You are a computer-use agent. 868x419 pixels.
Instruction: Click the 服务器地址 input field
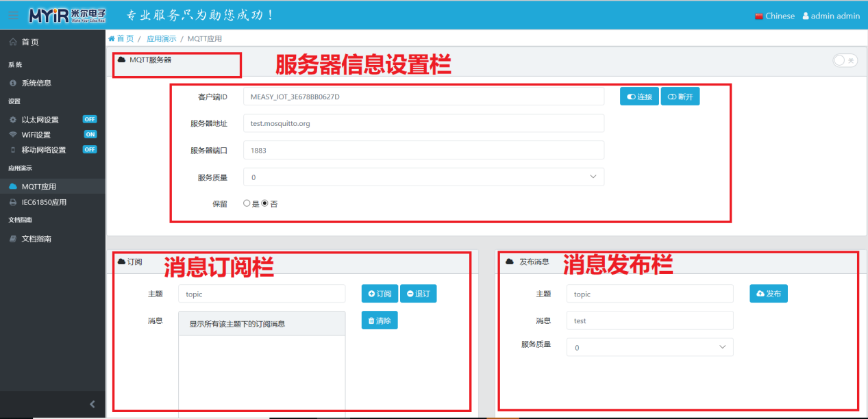click(423, 124)
